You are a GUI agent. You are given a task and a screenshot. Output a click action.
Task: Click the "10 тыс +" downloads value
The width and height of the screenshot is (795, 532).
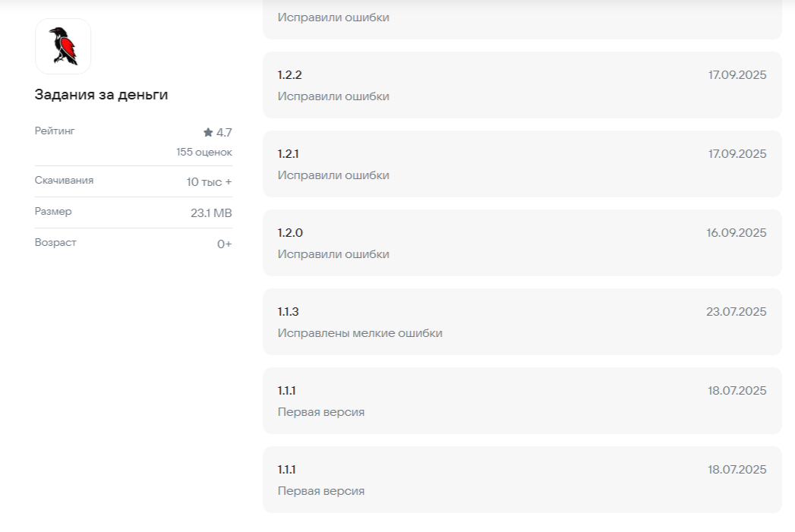(209, 182)
